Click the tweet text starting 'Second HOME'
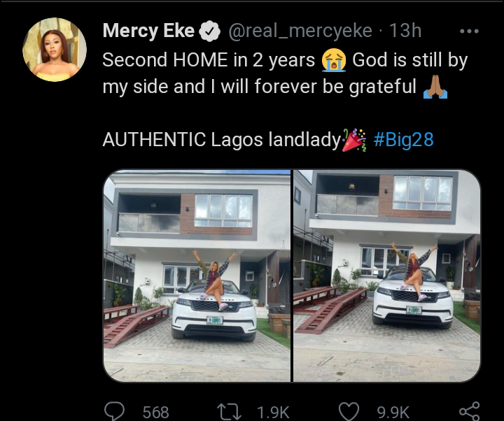 (x=285, y=73)
